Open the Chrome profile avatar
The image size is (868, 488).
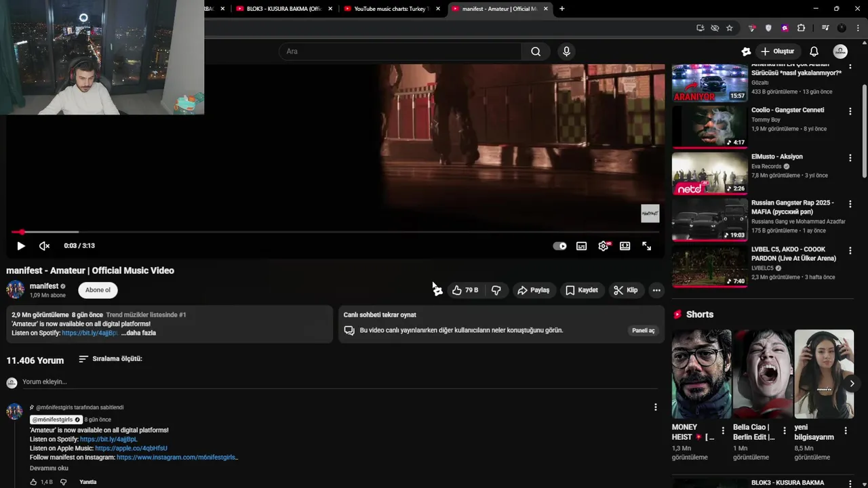842,28
